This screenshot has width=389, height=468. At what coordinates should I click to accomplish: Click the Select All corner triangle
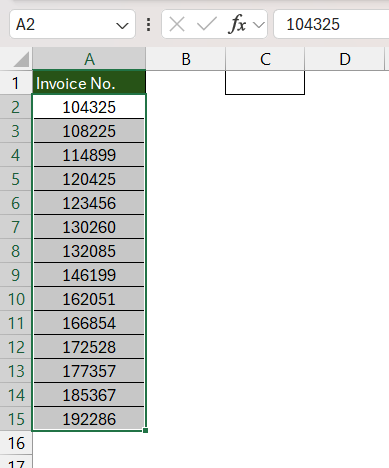21,60
